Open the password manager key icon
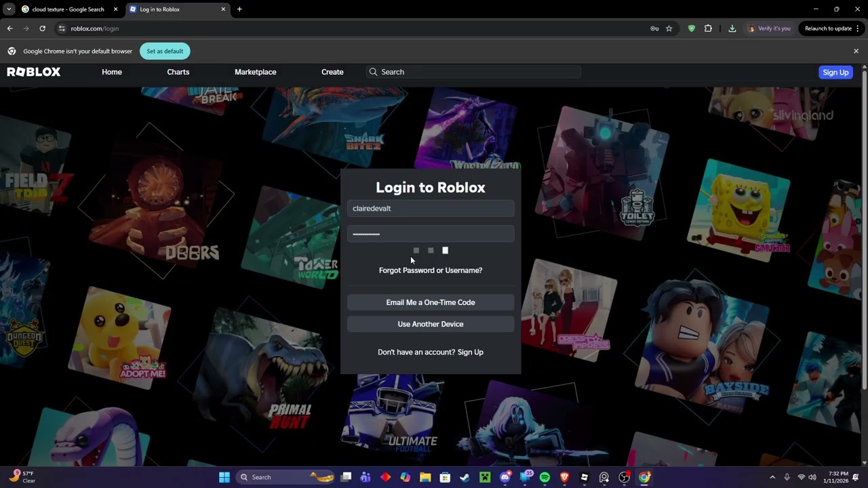868x488 pixels. pyautogui.click(x=654, y=28)
